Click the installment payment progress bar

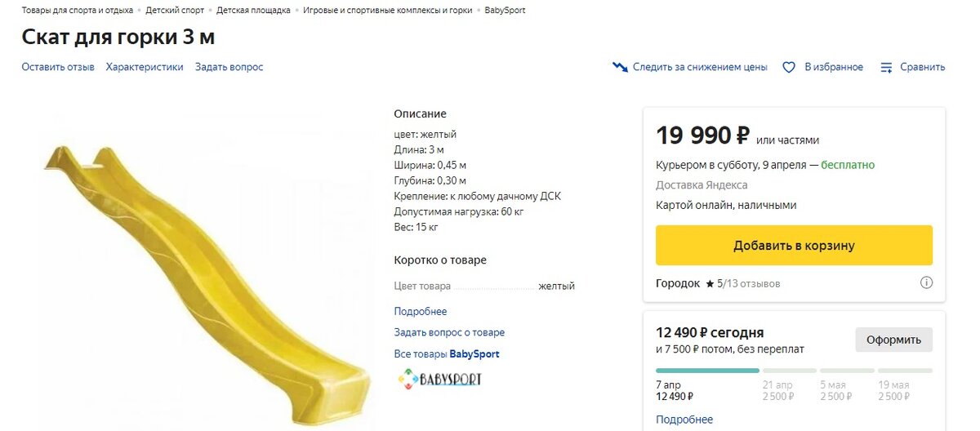(794, 371)
